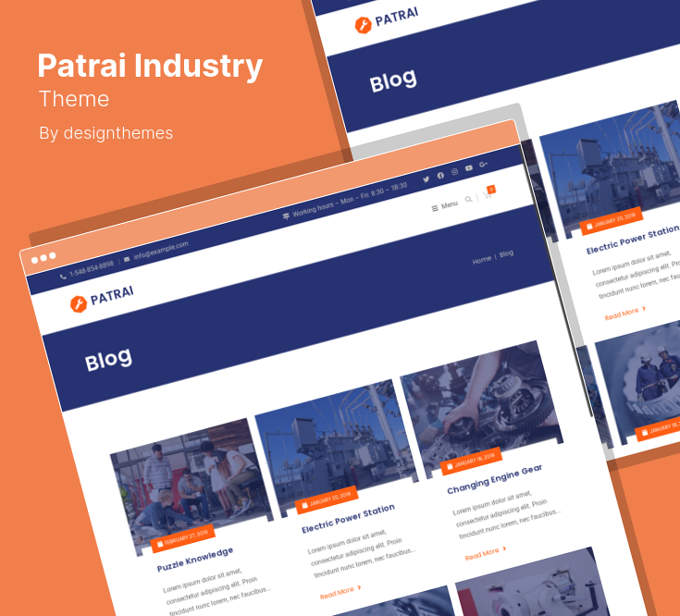
Task: Click January 20, 2019 date badge in front window
Action: (327, 499)
